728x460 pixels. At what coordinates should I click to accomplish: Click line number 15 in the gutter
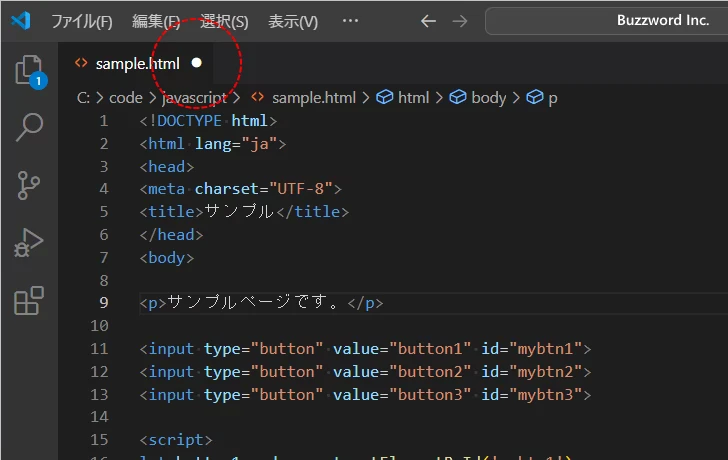(99, 440)
